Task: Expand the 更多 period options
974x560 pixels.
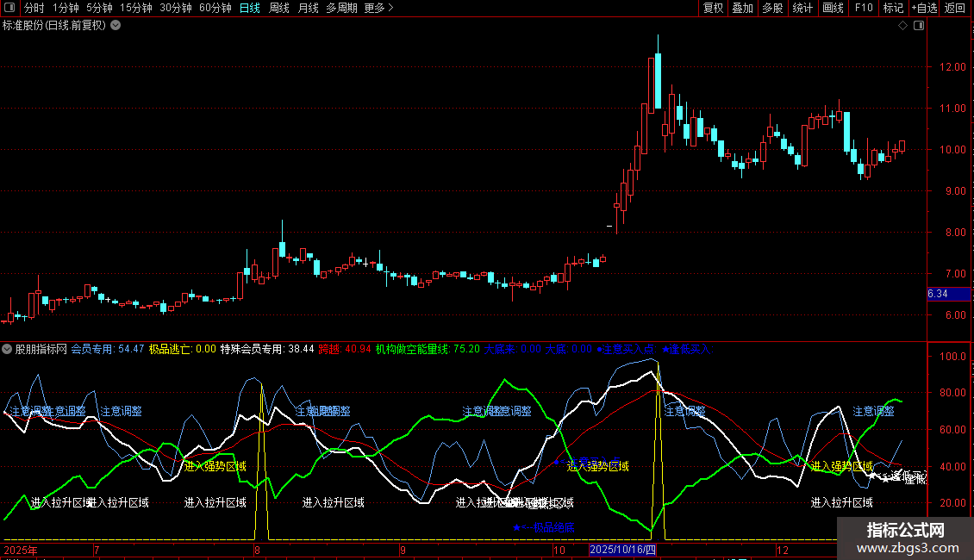Action: coord(378,8)
